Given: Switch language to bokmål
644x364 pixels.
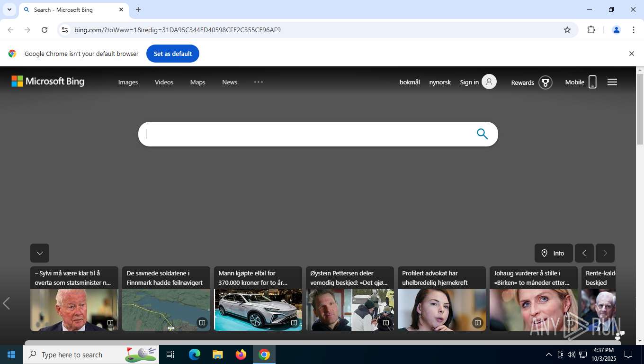Looking at the screenshot, I should 410,82.
